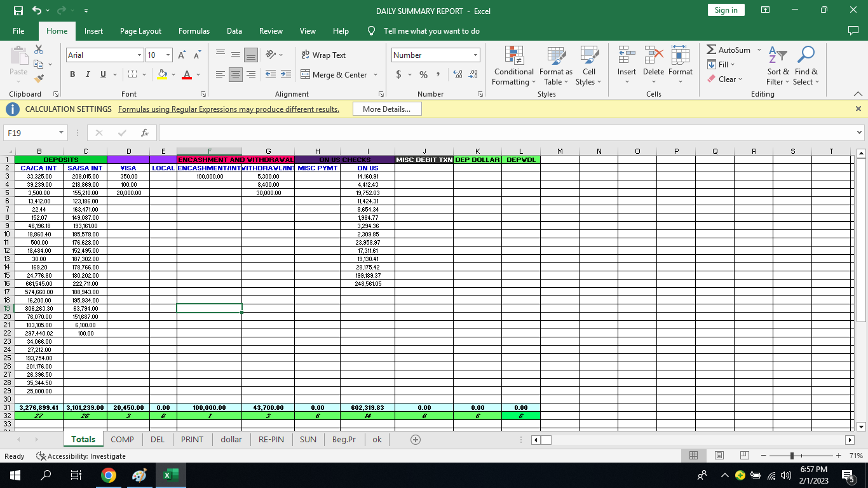Viewport: 868px width, 488px height.
Task: Select Normal view in status bar
Action: click(694, 456)
